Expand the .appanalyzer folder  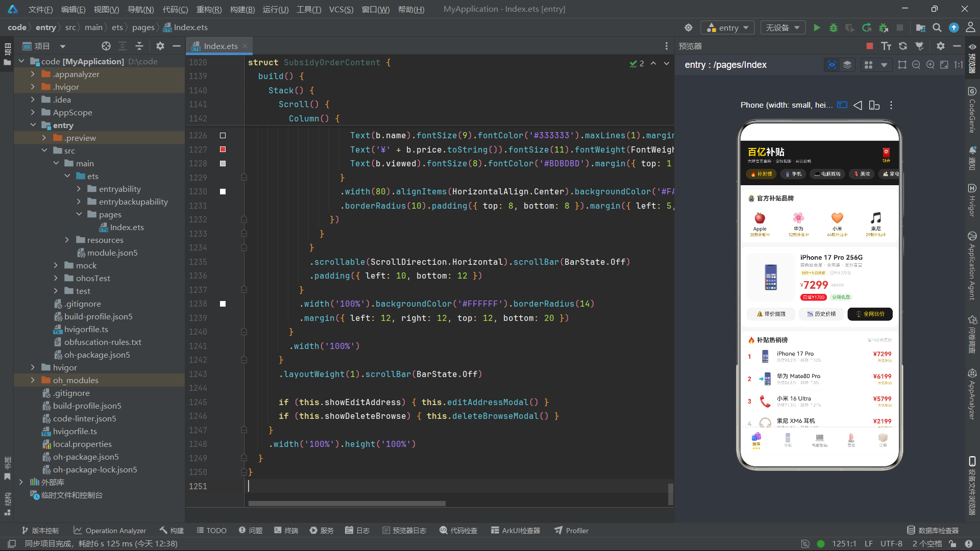click(x=33, y=74)
